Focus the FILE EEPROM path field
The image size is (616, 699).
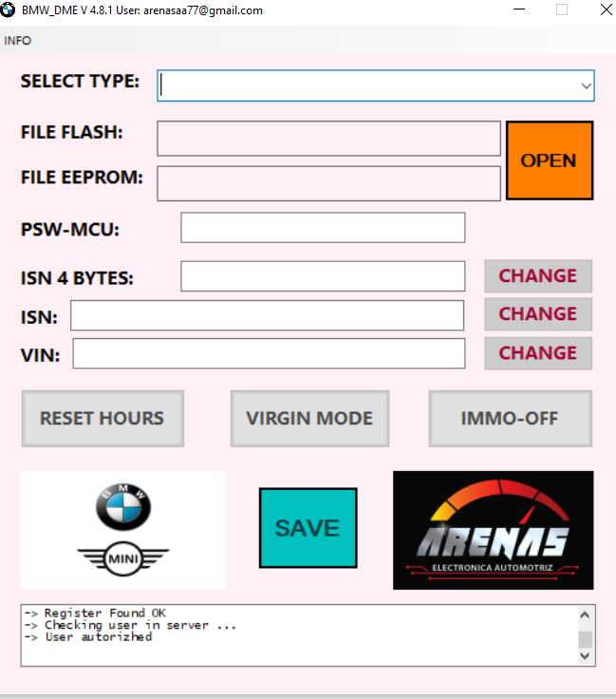328,183
